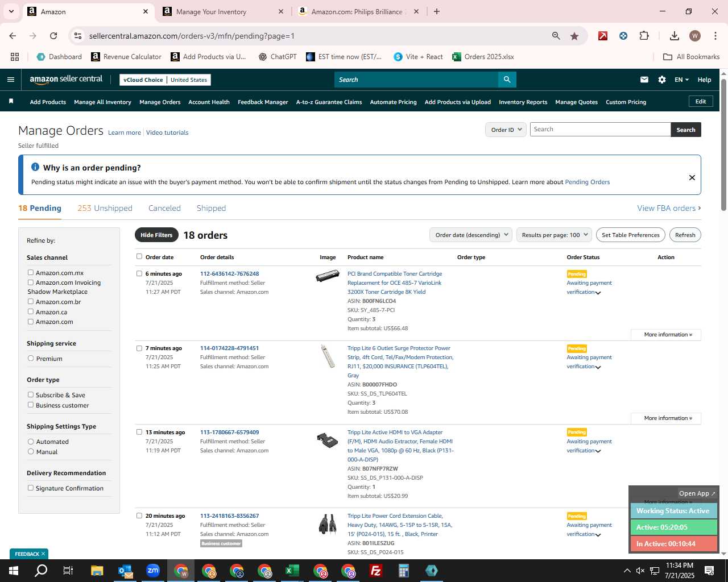Click Set Table Preferences button
Image resolution: width=728 pixels, height=582 pixels.
pyautogui.click(x=630, y=235)
